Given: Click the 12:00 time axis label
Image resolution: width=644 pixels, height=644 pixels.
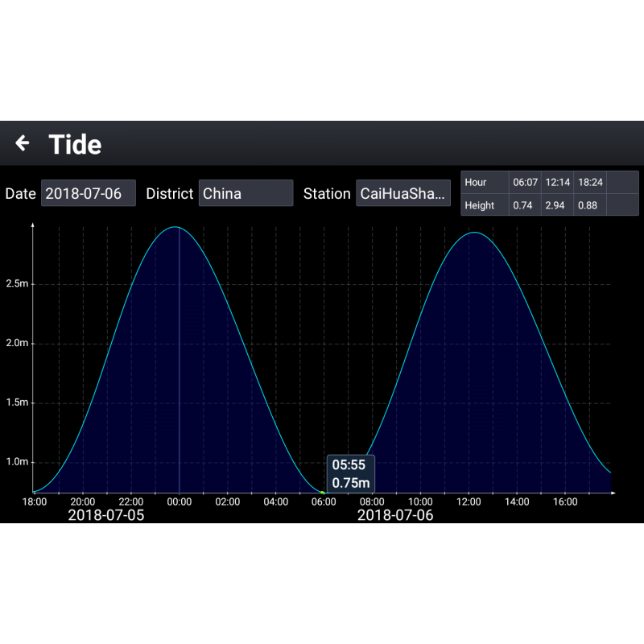Looking at the screenshot, I should tap(469, 502).
